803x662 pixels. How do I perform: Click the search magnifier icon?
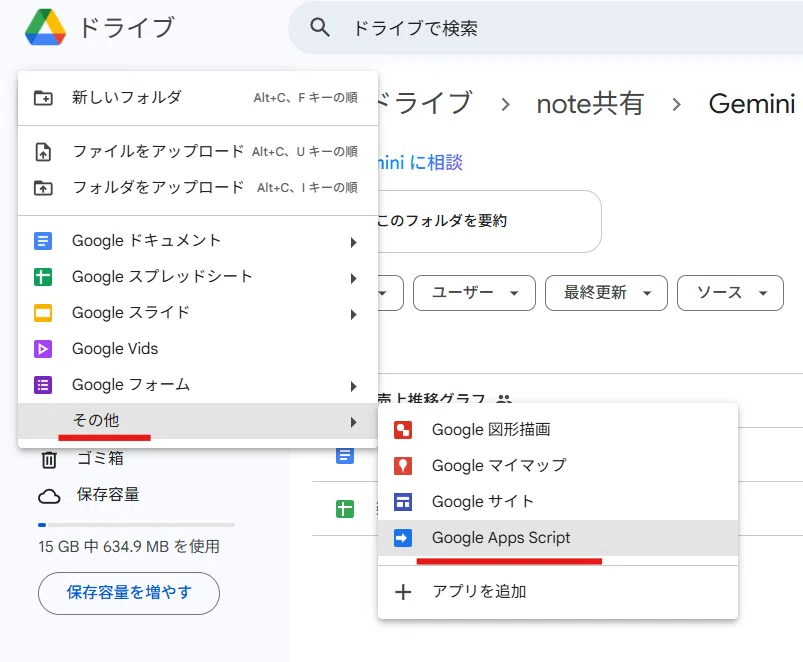tap(320, 27)
